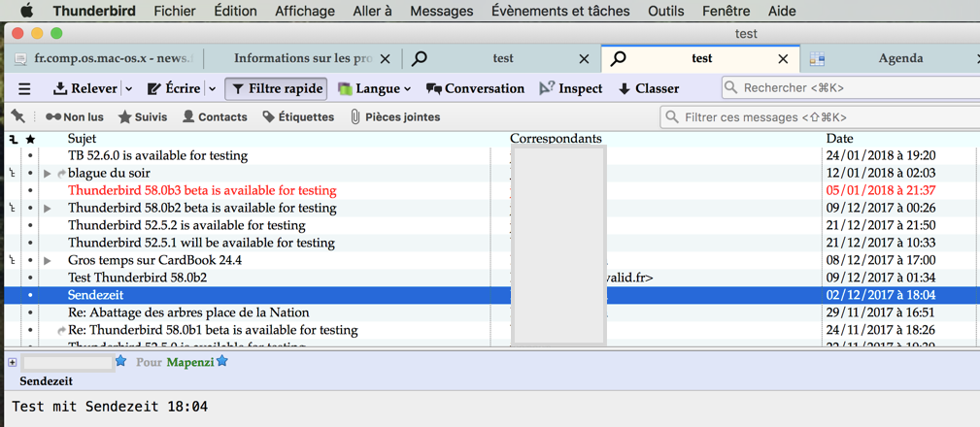Click the Conversation toolbar button
980x427 pixels.
pos(475,88)
